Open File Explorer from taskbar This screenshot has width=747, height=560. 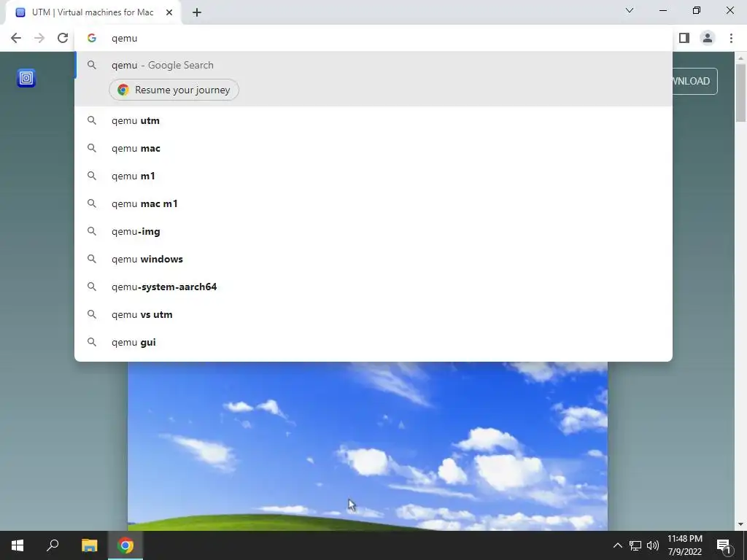click(89, 545)
